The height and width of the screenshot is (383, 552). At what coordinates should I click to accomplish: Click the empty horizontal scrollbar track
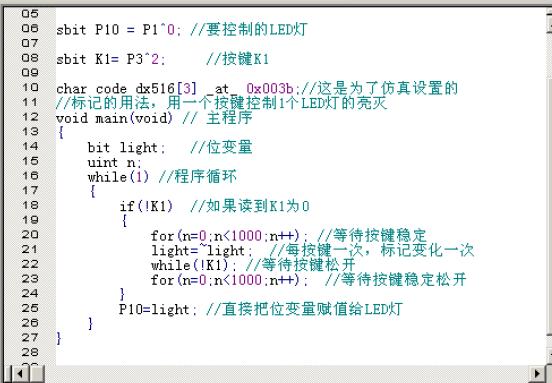287,374
